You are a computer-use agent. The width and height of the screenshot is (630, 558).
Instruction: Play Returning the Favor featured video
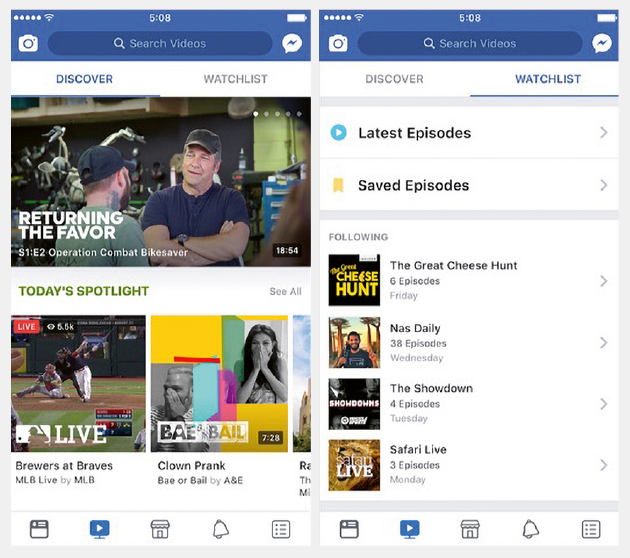click(161, 182)
